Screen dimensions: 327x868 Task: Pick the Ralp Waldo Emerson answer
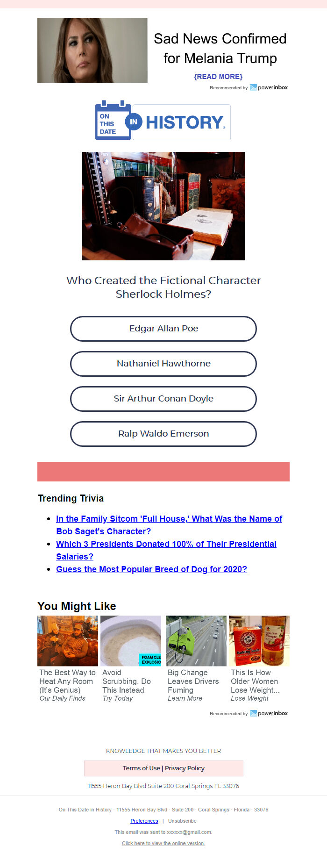[x=163, y=434]
